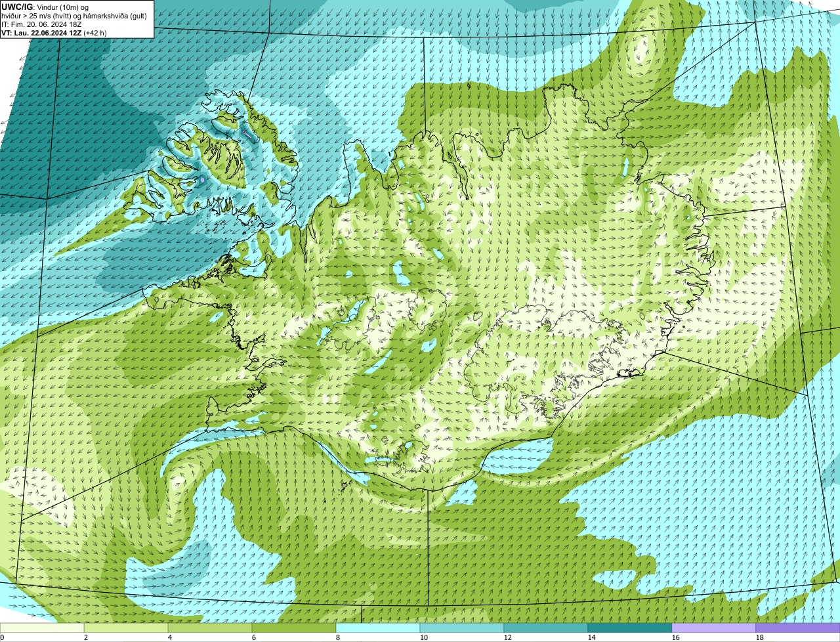
Task: Click the "UWC/IG: Vindur (10m) og" title line
Action: 45,7
